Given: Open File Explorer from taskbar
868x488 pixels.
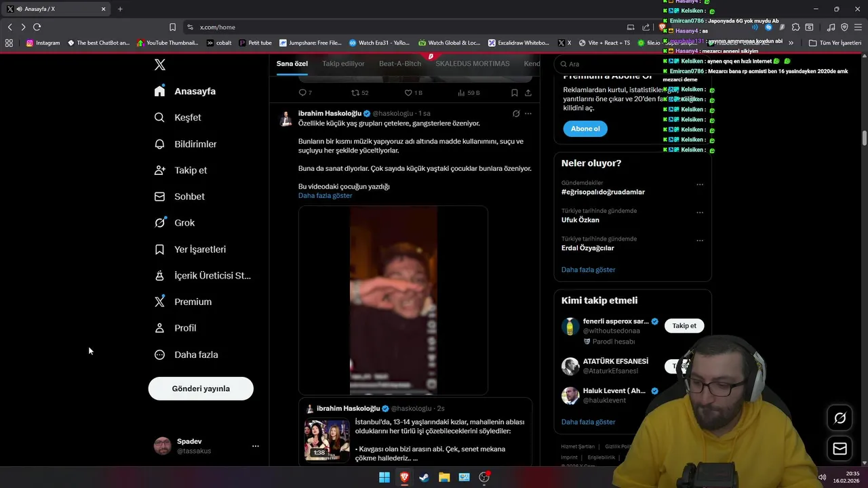Looking at the screenshot, I should pyautogui.click(x=444, y=477).
